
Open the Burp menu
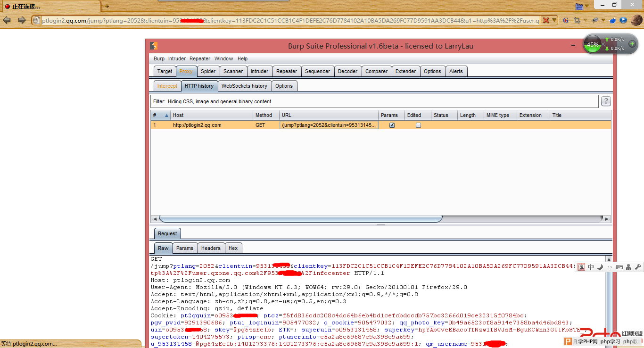(159, 58)
